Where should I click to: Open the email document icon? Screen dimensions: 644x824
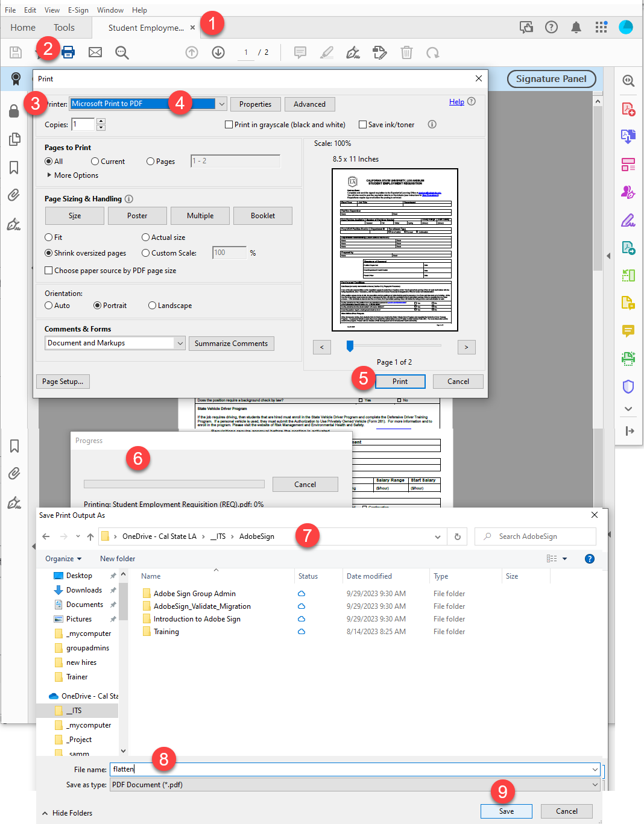pyautogui.click(x=95, y=52)
